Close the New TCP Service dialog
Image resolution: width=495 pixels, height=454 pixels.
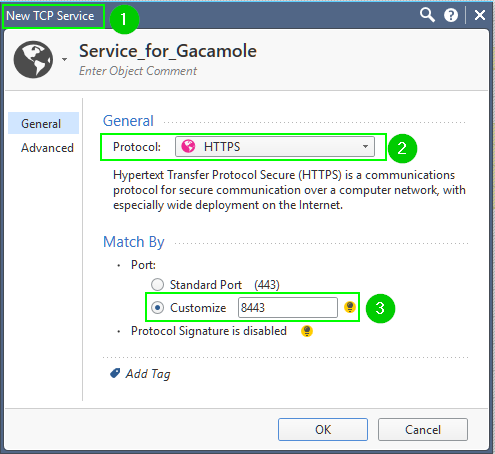480,15
